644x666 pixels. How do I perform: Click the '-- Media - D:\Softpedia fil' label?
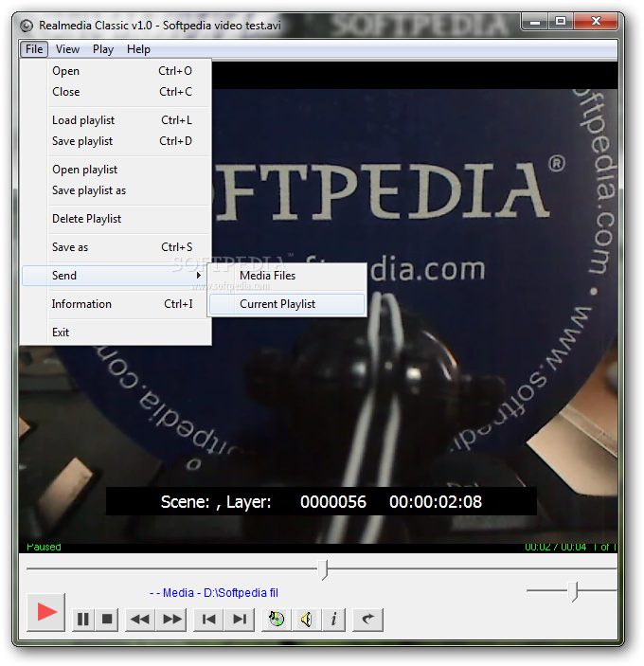(x=213, y=593)
